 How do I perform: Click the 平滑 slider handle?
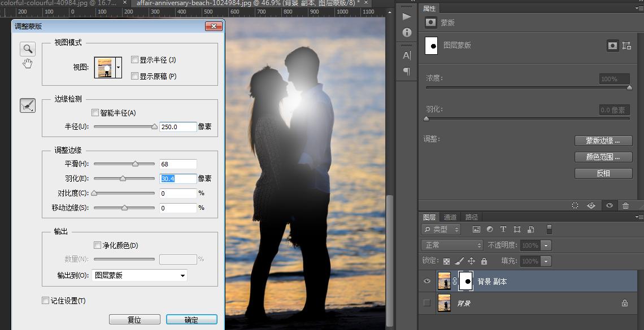tap(135, 164)
